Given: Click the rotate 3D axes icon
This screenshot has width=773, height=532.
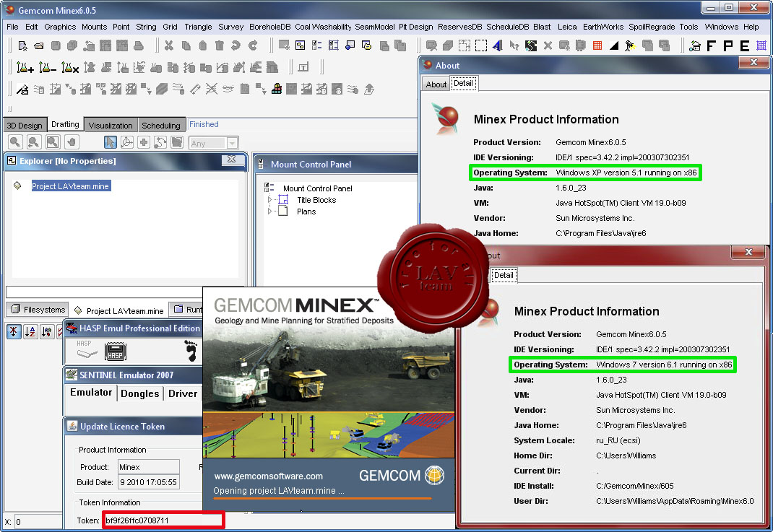Looking at the screenshot, I should pos(126,142).
